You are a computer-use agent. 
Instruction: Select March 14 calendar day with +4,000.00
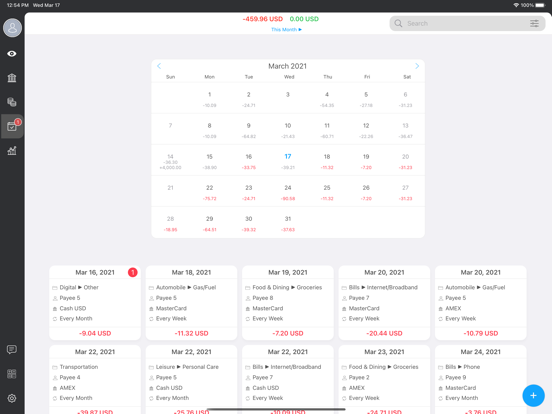[170, 161]
